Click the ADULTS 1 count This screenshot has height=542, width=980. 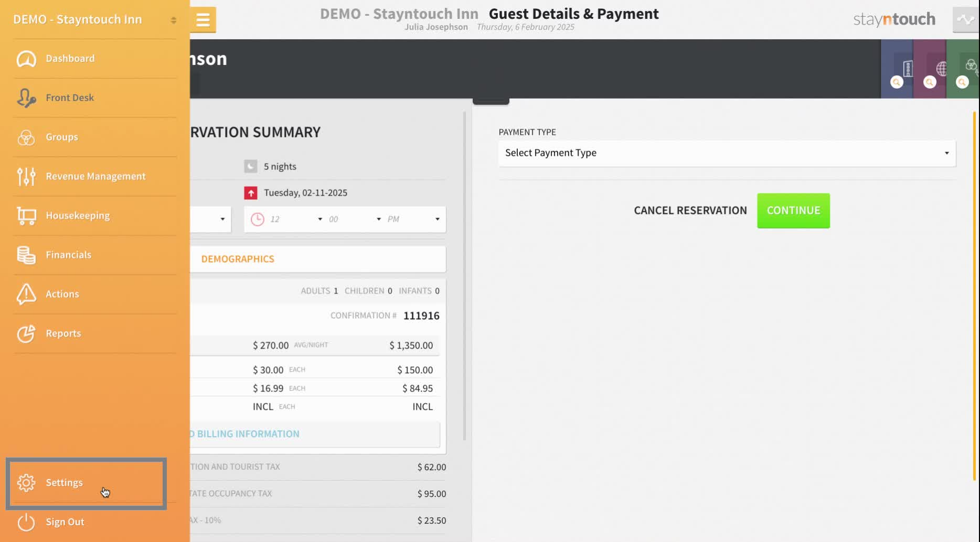[x=319, y=291]
